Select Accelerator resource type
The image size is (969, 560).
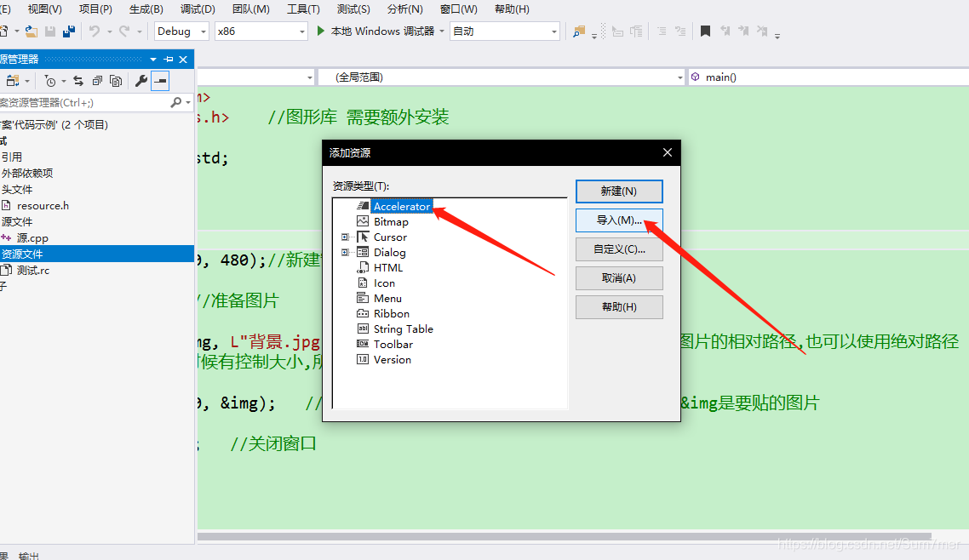point(402,206)
